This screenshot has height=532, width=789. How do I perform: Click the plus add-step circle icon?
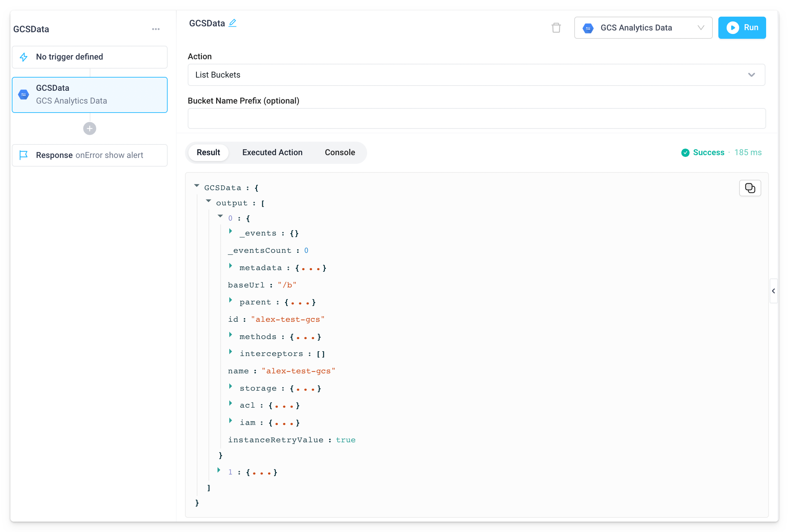tap(90, 128)
